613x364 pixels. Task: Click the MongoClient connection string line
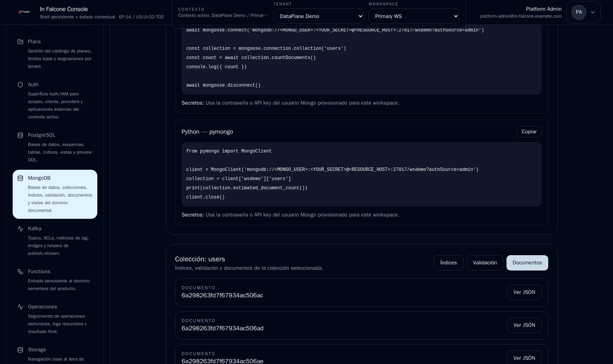[x=332, y=170]
